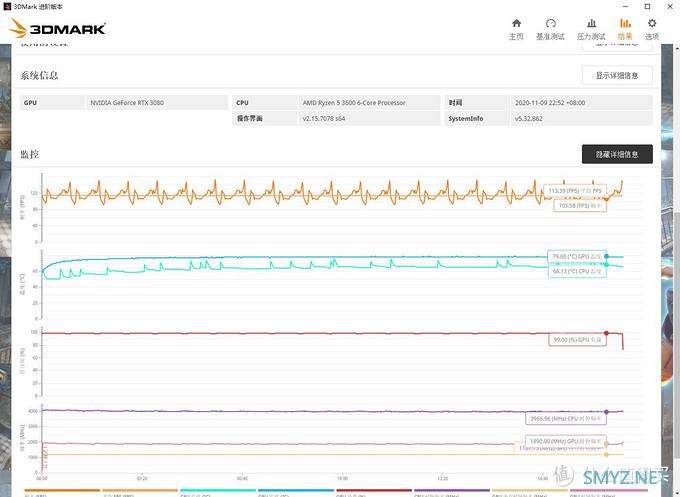Viewport: 680px width, 497px height.
Task: Select the orange 结果 results icon
Action: click(x=625, y=23)
